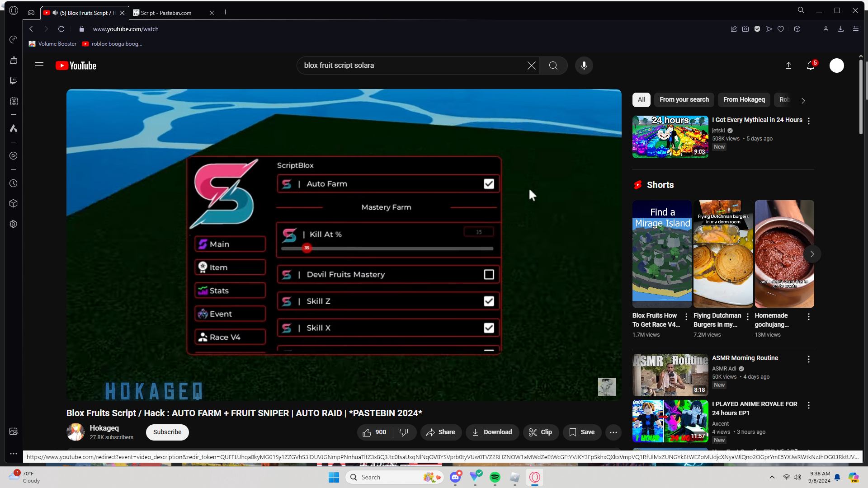The width and height of the screenshot is (868, 488).
Task: Open Twitch panel in Opera sidebar
Action: coord(14,80)
